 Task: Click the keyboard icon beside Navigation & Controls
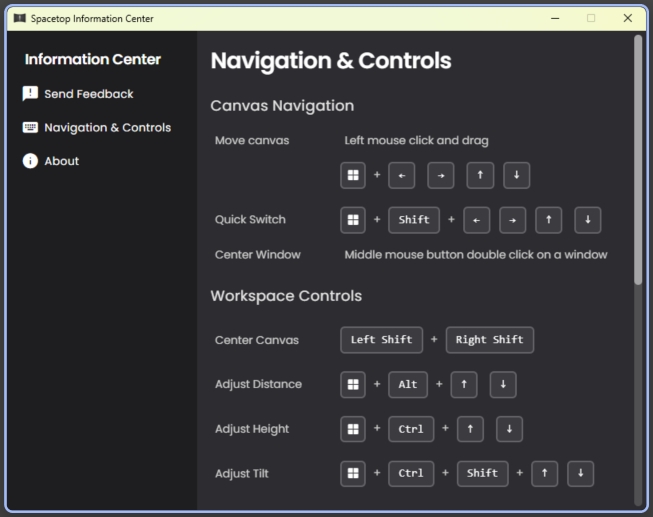30,127
